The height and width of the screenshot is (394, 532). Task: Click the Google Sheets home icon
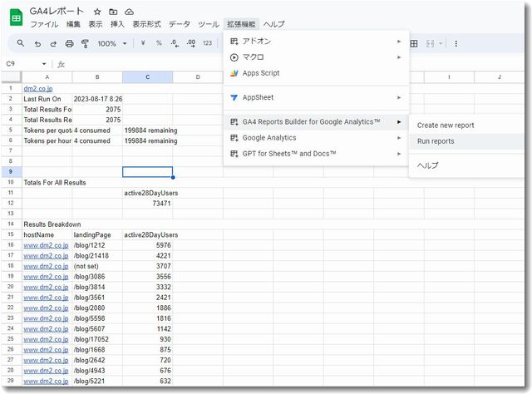point(16,17)
